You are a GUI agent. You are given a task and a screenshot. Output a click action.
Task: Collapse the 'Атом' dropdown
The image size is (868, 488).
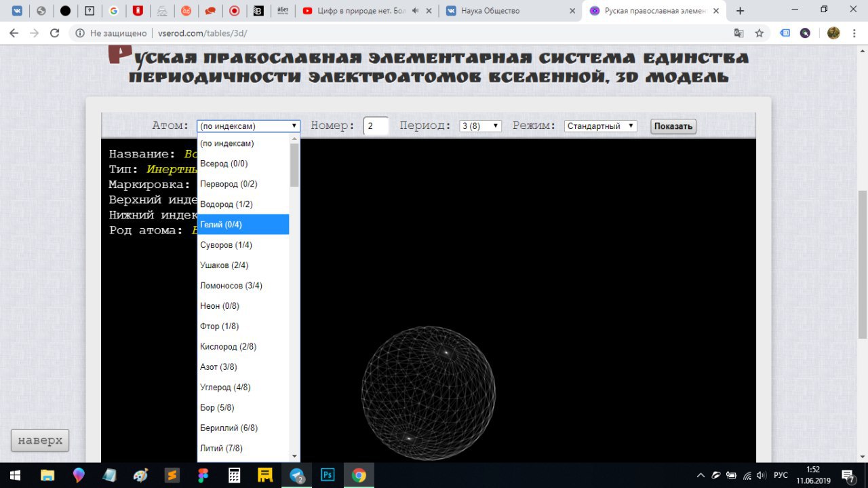point(248,126)
